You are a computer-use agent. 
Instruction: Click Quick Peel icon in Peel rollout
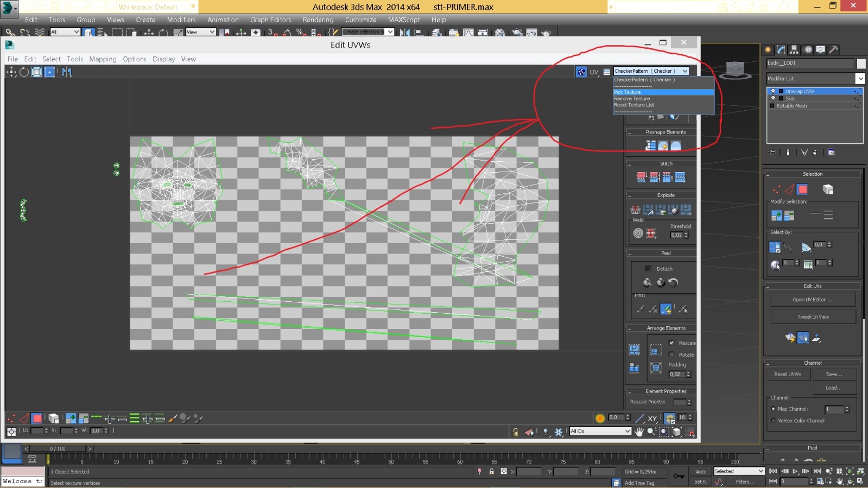(x=648, y=282)
